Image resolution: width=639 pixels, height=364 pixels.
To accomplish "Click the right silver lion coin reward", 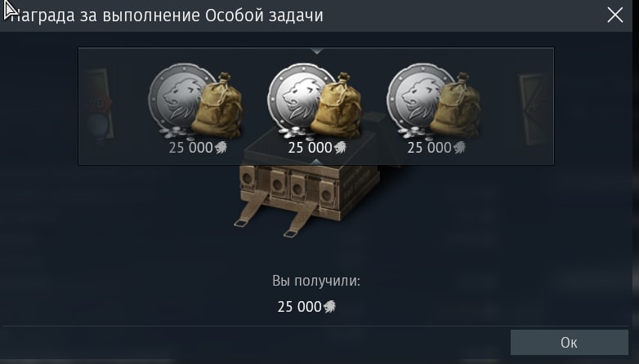I will (x=434, y=101).
